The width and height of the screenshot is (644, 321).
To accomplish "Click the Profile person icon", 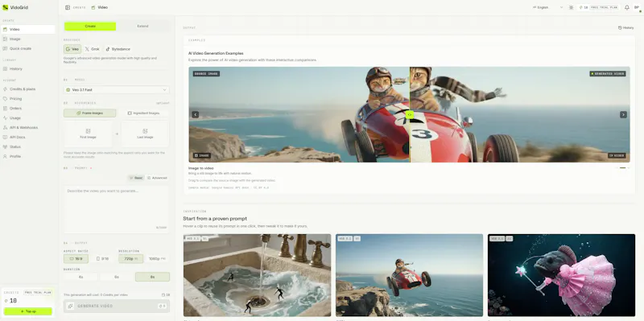I will click(x=6, y=156).
